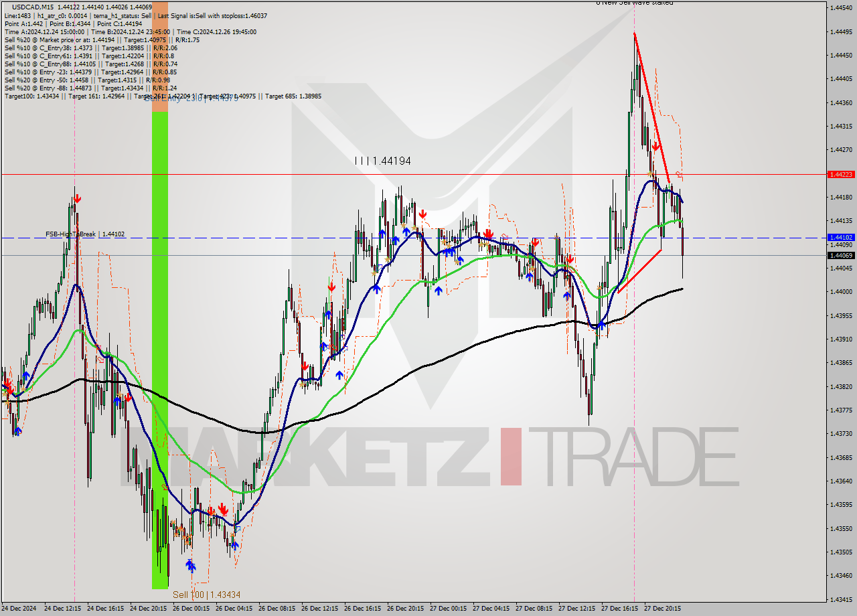Click the 1.43505 price axis label
This screenshot has width=857, height=616.
coord(840,552)
